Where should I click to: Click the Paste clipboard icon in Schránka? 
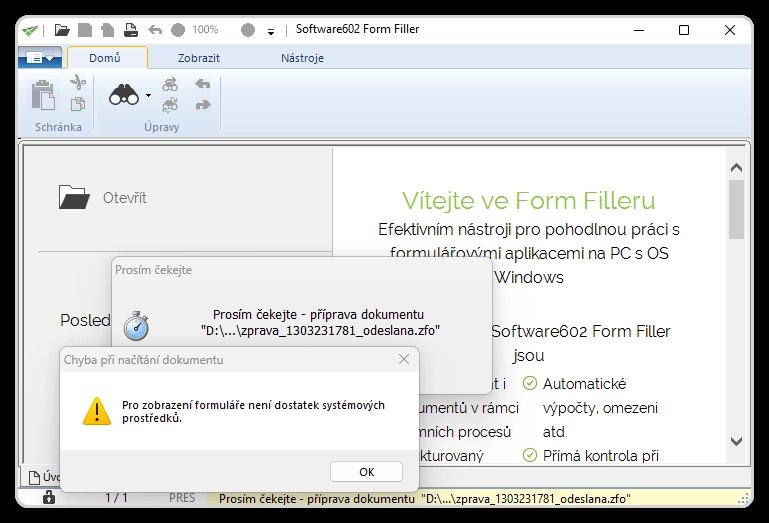pyautogui.click(x=43, y=95)
